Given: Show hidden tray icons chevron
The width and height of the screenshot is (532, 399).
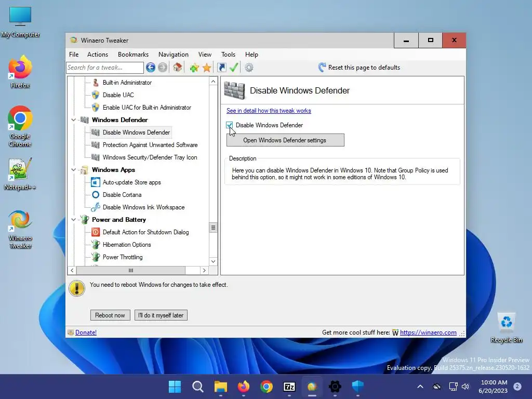Looking at the screenshot, I should tap(420, 387).
